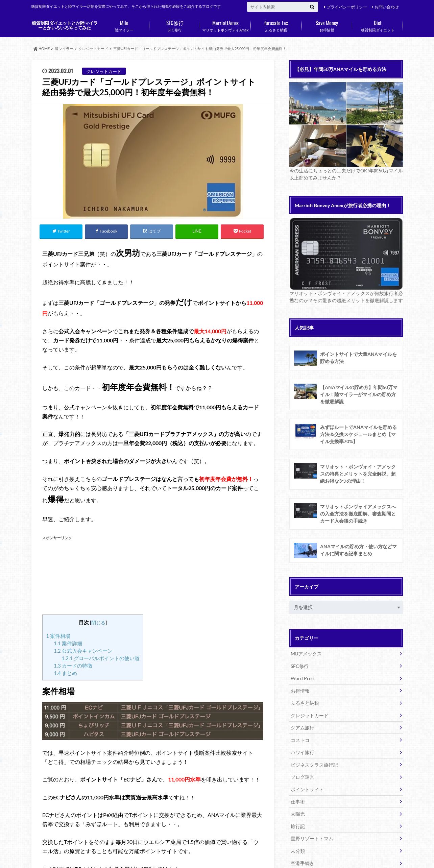Bookmark the article with はてブ
This screenshot has width=434, height=868.
pyautogui.click(x=151, y=231)
